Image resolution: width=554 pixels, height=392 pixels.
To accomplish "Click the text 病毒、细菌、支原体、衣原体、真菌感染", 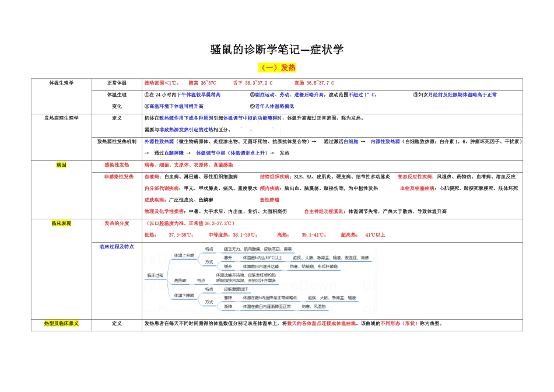I will click(x=189, y=164).
